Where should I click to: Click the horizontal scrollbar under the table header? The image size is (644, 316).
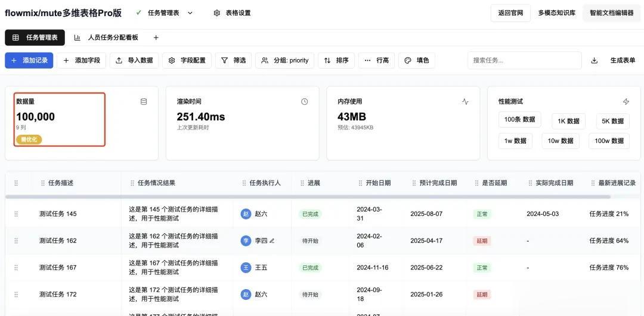[308, 197]
